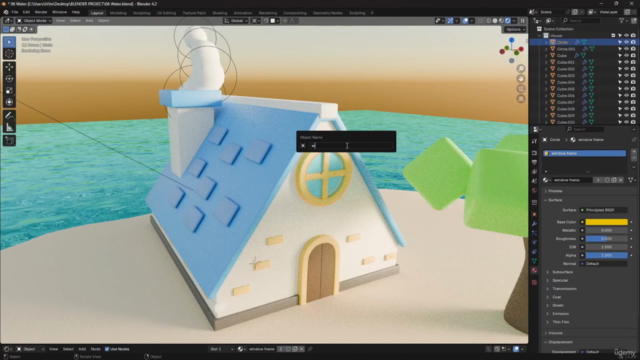Open the Object properties orange square tab

pyautogui.click(x=534, y=214)
